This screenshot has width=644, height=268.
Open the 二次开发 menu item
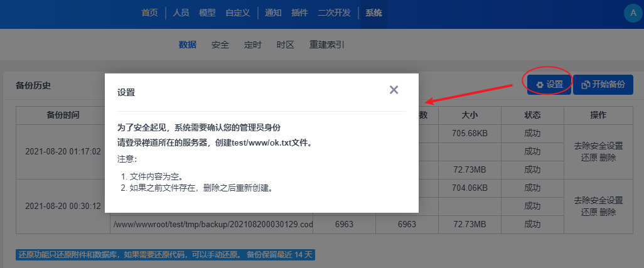(334, 13)
